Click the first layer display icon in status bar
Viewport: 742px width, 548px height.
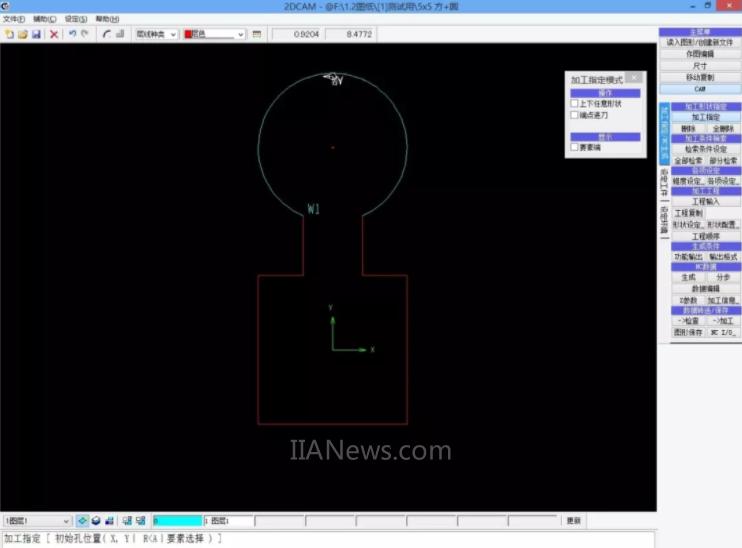(x=83, y=521)
